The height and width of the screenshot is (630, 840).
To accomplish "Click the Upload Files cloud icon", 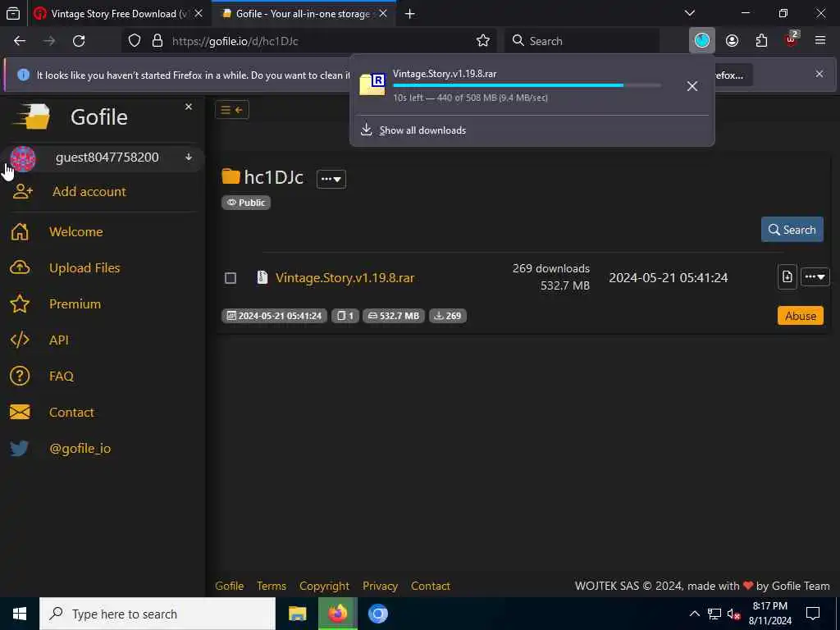I will (x=20, y=267).
